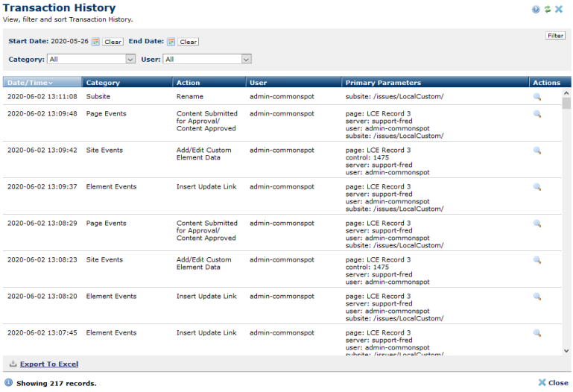View details of the 13:09:42 Site Events row
This screenshot has width=573, height=392.
pos(536,151)
